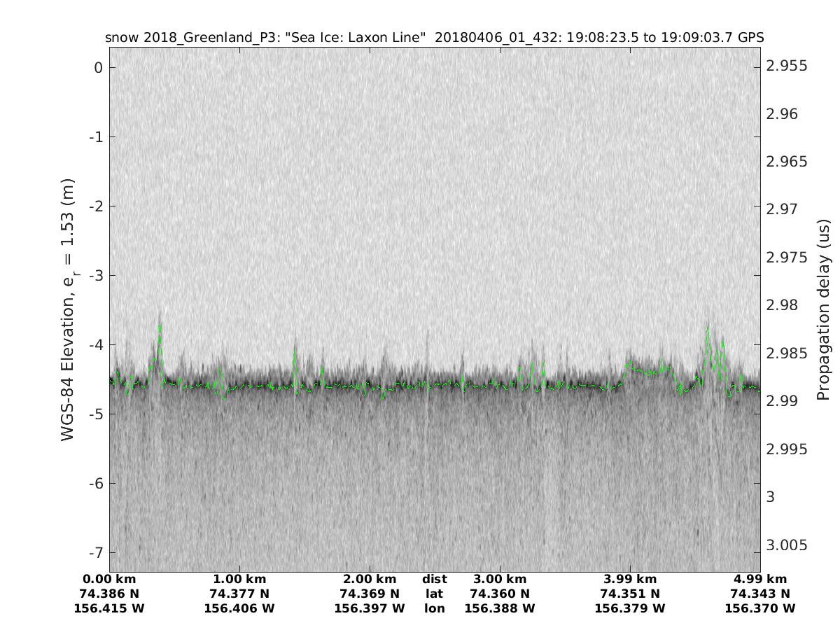Click the '2.00 km' x-axis tick label
840x630 pixels.
(x=370, y=579)
